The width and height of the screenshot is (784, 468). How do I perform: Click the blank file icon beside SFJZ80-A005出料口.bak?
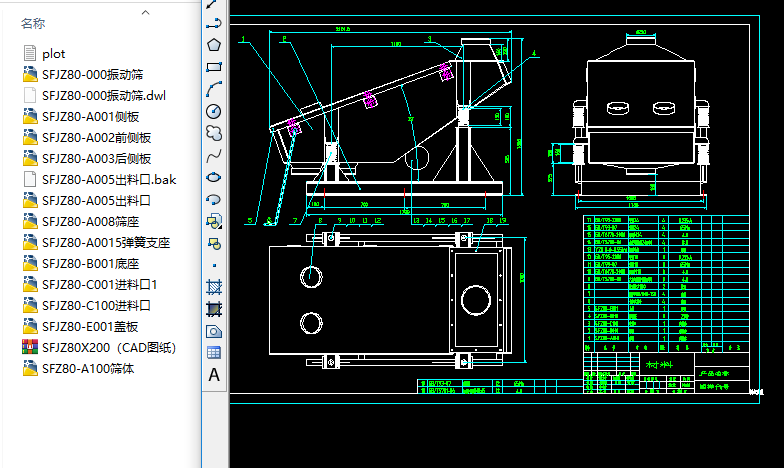[30, 179]
